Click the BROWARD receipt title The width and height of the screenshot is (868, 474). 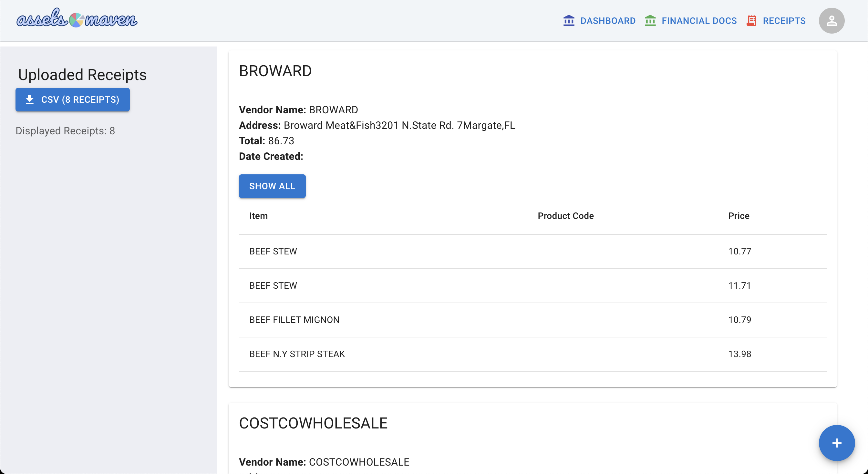[x=275, y=71]
